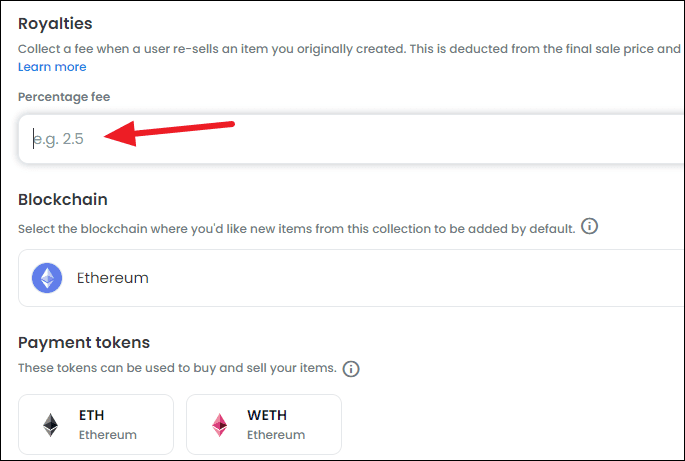
Task: Click the bold WETH token label
Action: [267, 415]
